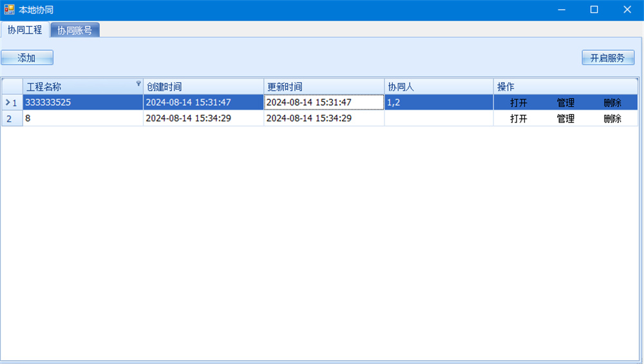The height and width of the screenshot is (364, 644).
Task: Sort by the 创建时间 column header
Action: click(x=203, y=87)
